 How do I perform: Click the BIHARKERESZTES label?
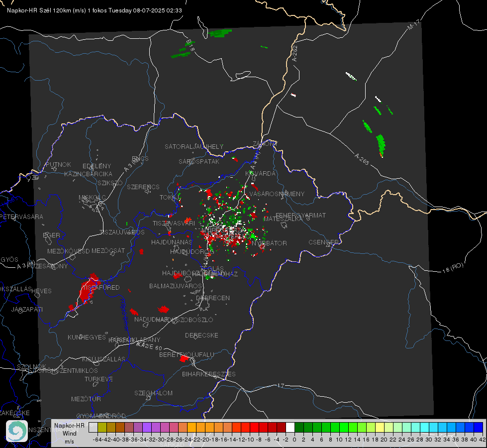coord(209,374)
